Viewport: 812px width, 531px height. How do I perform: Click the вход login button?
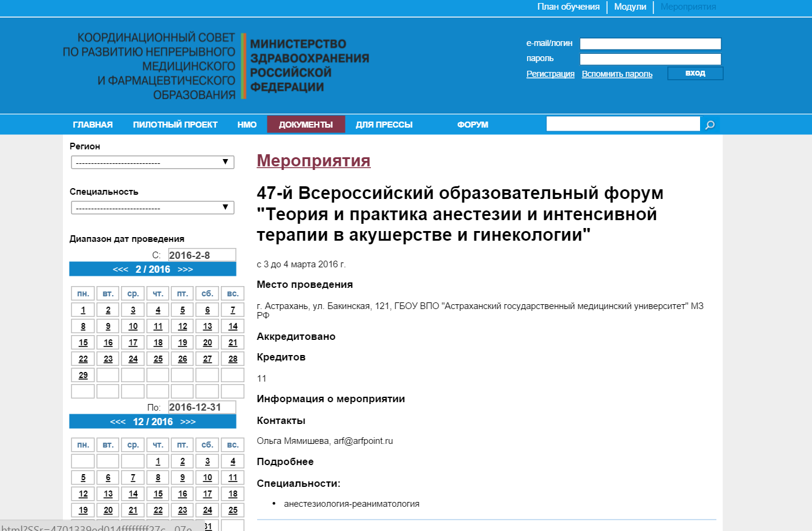pyautogui.click(x=695, y=73)
